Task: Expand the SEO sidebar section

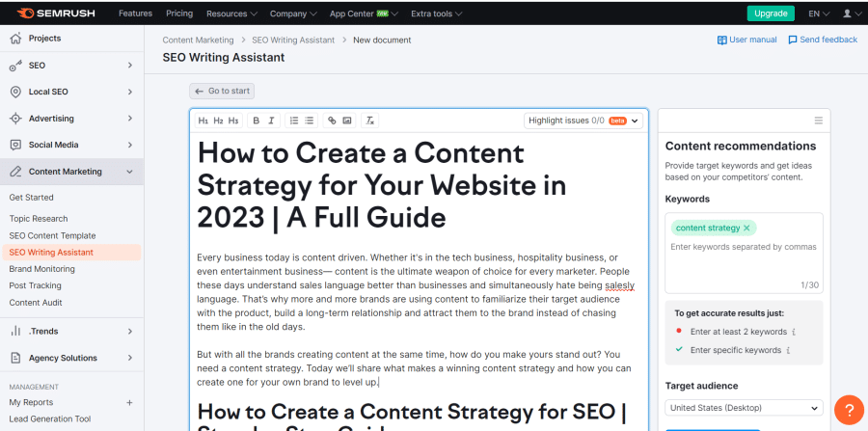Action: [x=129, y=66]
